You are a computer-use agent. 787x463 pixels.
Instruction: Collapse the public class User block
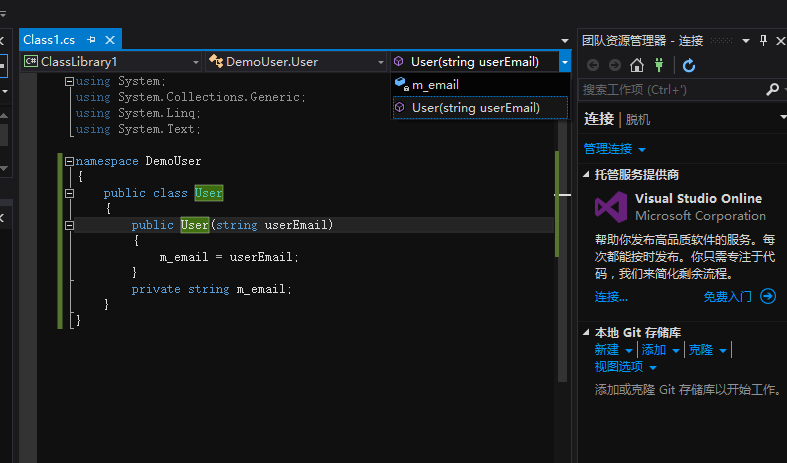pos(69,193)
